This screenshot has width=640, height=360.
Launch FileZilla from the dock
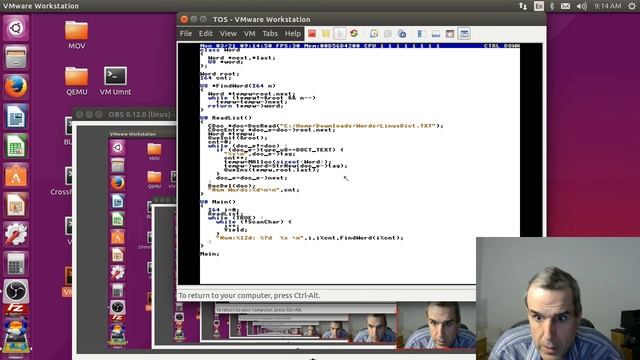[x=16, y=310]
